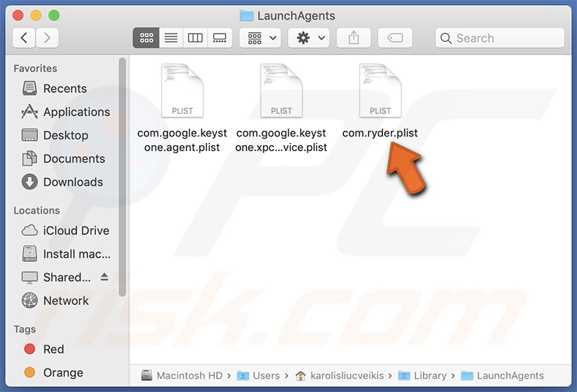Click the green full-screen button
This screenshot has width=577, height=392.
point(54,15)
